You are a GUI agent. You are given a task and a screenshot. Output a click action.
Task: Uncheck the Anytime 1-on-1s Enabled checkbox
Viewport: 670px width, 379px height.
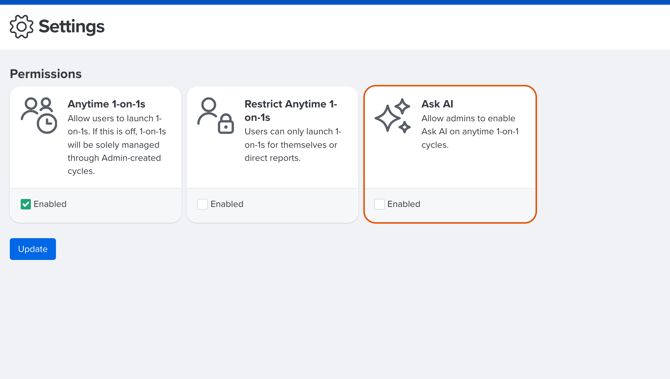point(26,204)
